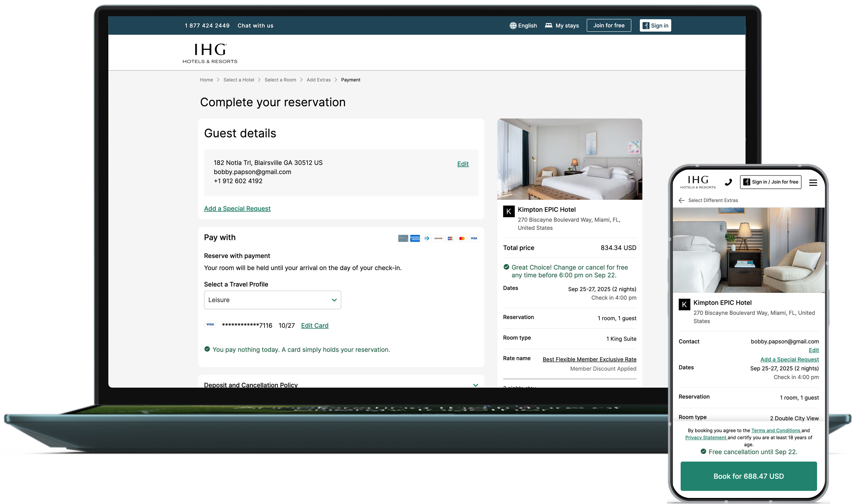Click Select Different Extras text on phone
Screen dimensions: 853x504
[x=713, y=200]
